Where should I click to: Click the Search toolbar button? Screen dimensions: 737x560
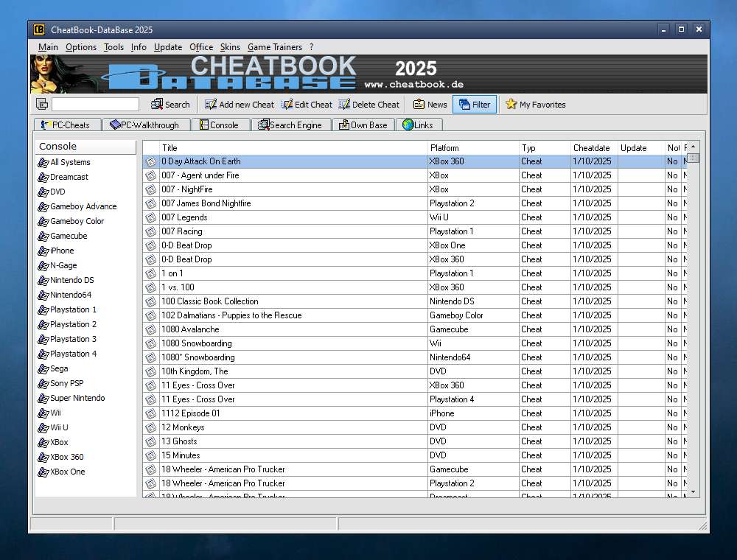pyautogui.click(x=170, y=105)
